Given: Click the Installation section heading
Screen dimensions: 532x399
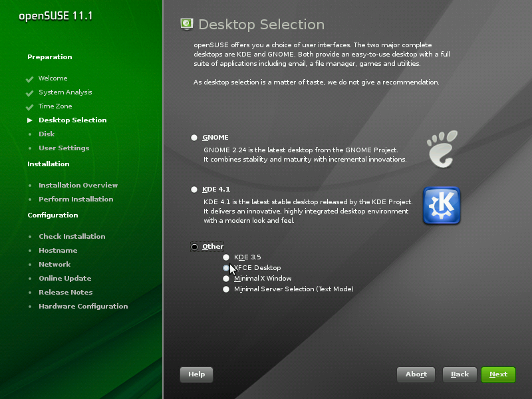Looking at the screenshot, I should pos(48,164).
